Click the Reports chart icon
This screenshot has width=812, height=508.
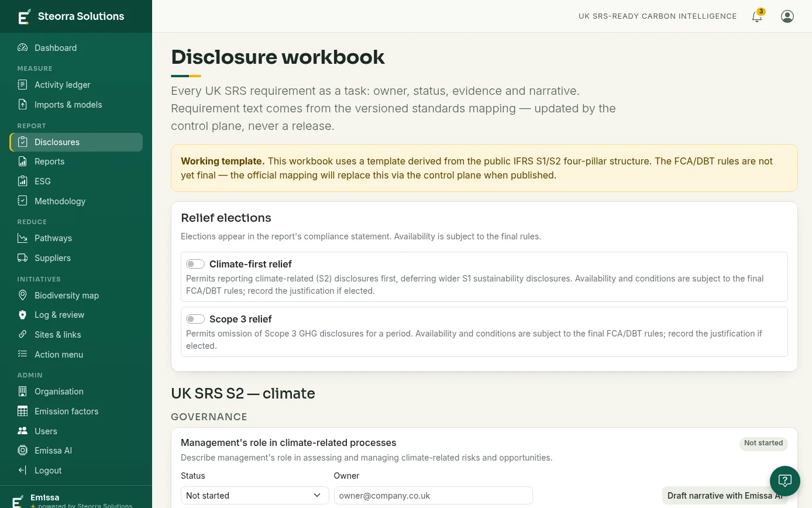pyautogui.click(x=22, y=162)
